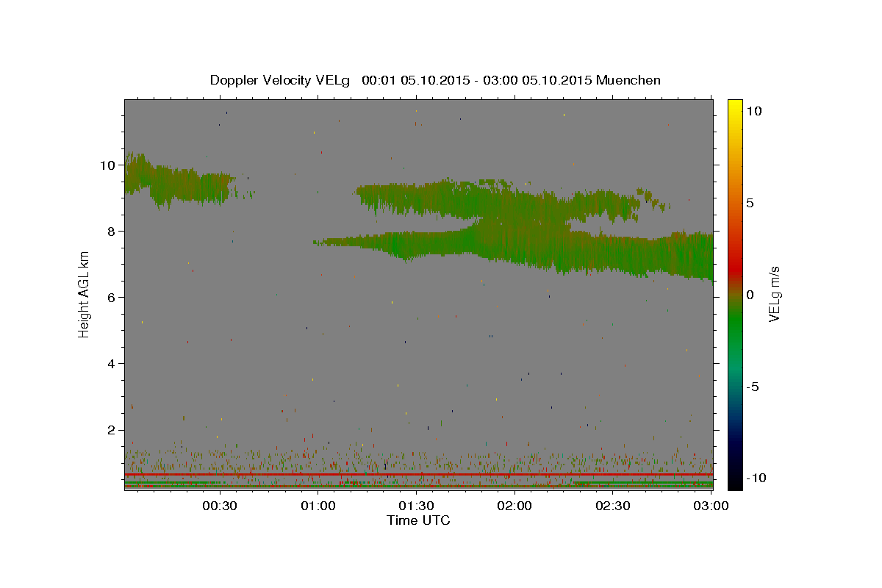This screenshot has width=882, height=588.
Task: Click the height tick label 2
Action: tap(112, 430)
